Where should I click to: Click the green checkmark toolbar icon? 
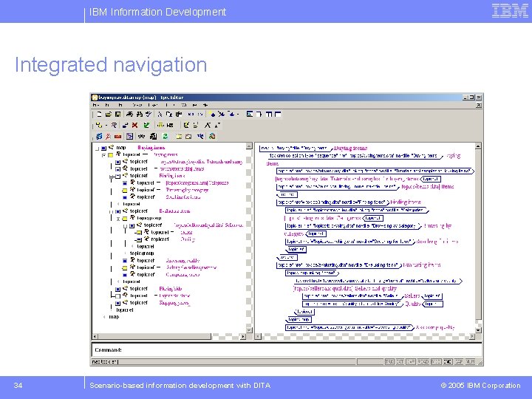coord(146,125)
